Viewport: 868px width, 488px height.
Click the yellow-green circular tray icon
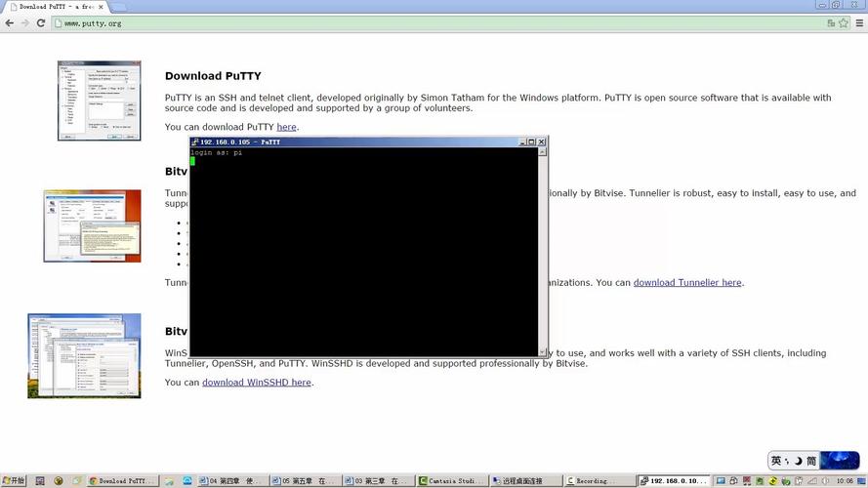tap(772, 481)
